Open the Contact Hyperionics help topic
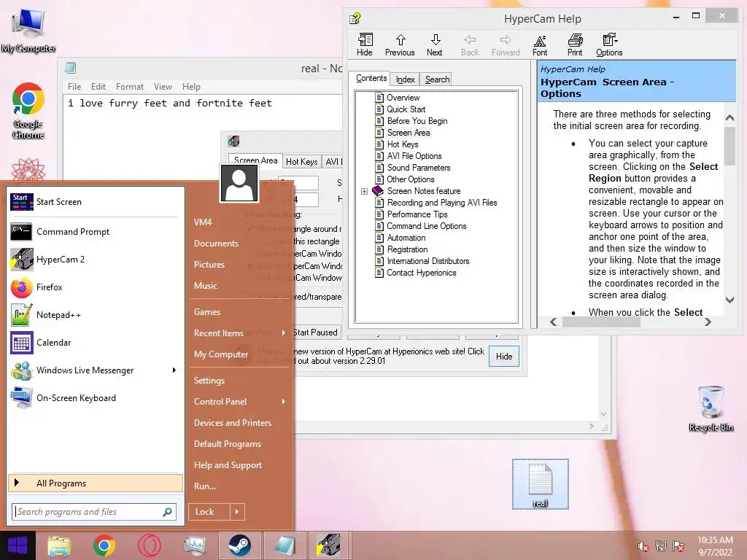The width and height of the screenshot is (747, 560). tap(421, 273)
